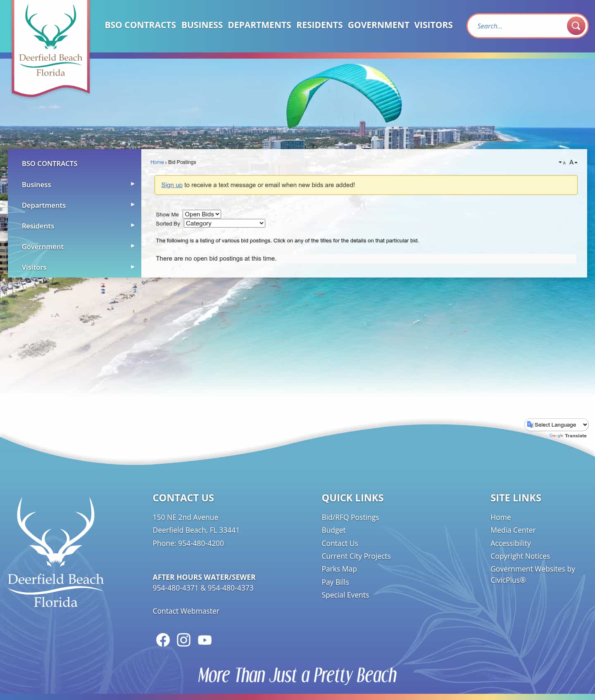The height and width of the screenshot is (700, 595).
Task: Select Visitors in the sidebar
Action: click(x=34, y=267)
